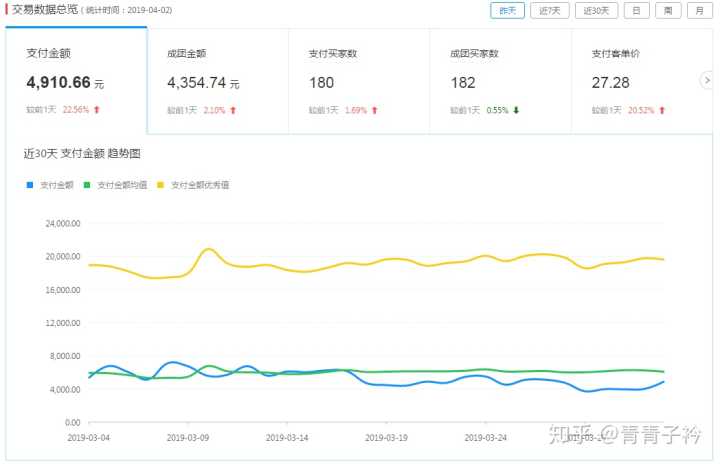
Task: Switch to 近7天 time range
Action: (549, 10)
